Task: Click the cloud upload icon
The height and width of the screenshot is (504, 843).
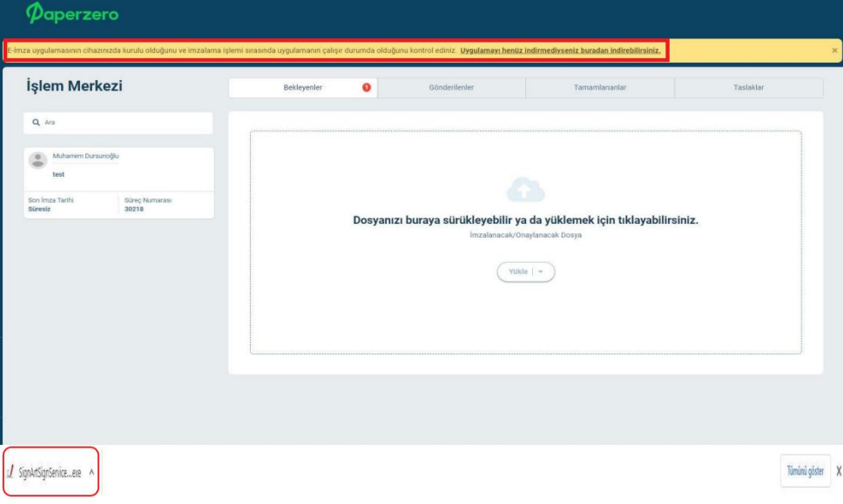Action: (x=525, y=189)
